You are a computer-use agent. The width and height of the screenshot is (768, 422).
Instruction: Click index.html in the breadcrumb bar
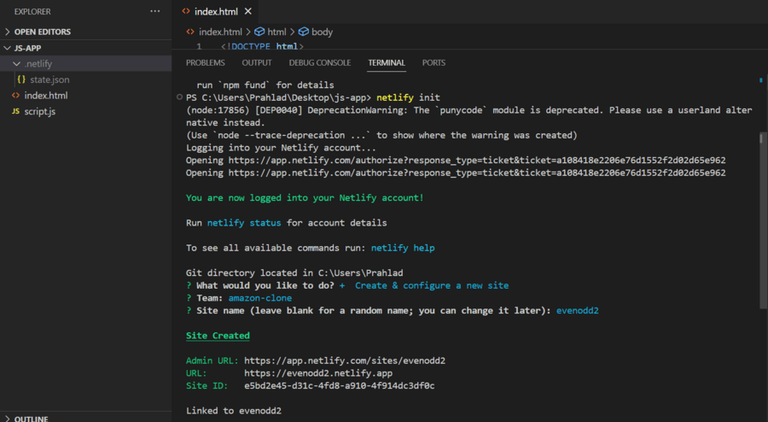(220, 32)
